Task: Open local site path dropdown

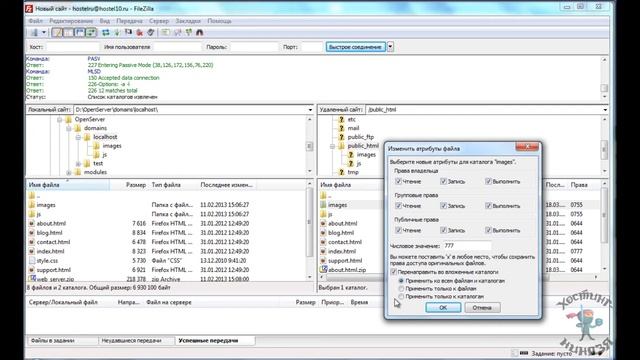Action: (x=310, y=110)
